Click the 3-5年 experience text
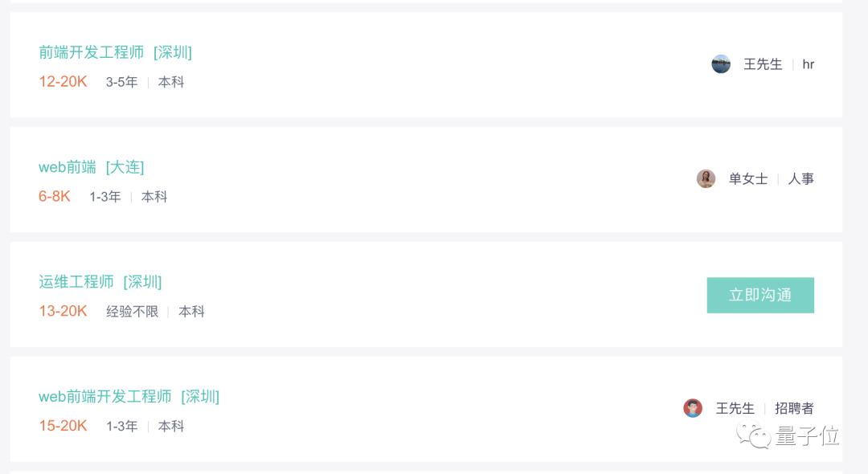Screen dimensions: 868x474 tap(121, 82)
